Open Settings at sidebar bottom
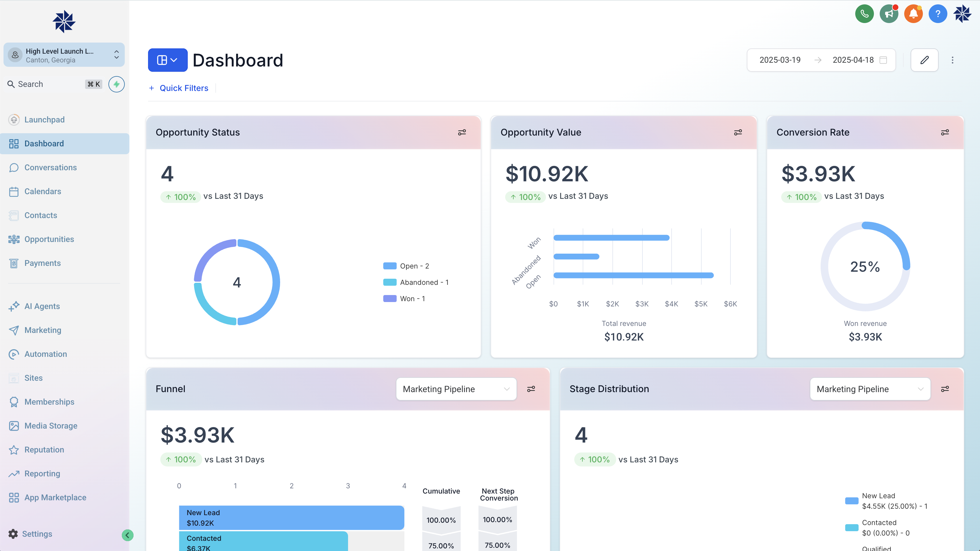Image resolution: width=980 pixels, height=551 pixels. (x=36, y=534)
